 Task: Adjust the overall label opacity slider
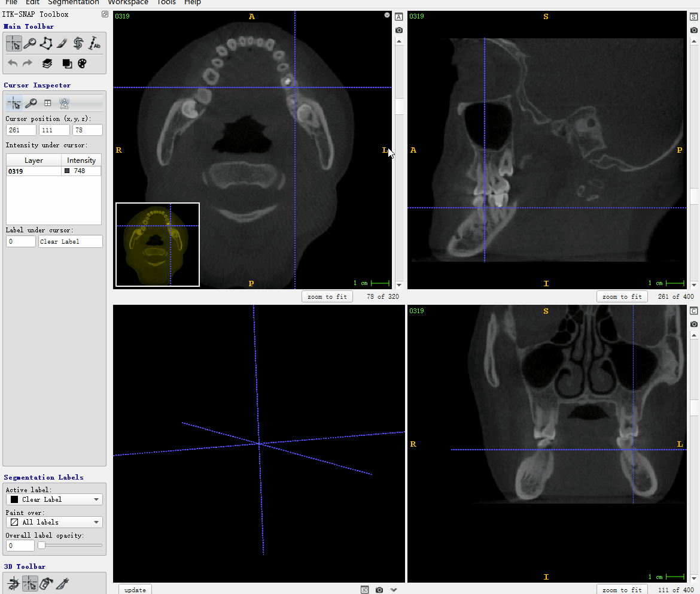[42, 545]
